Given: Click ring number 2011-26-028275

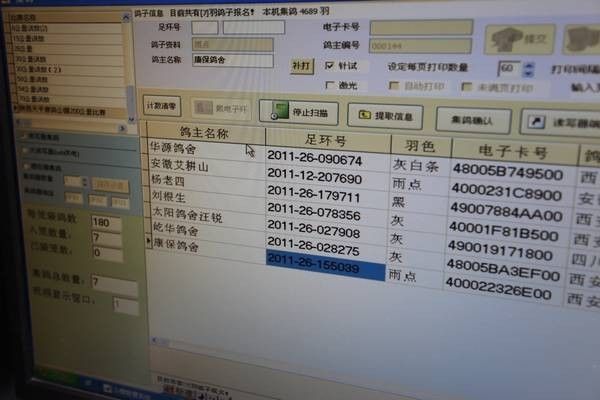Looking at the screenshot, I should coord(314,247).
